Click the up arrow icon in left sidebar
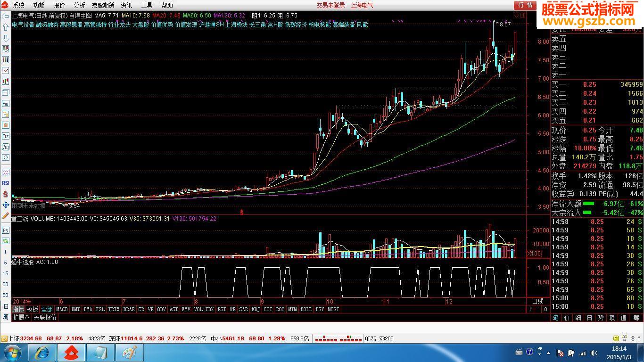The height and width of the screenshot is (362, 644). tap(6, 27)
